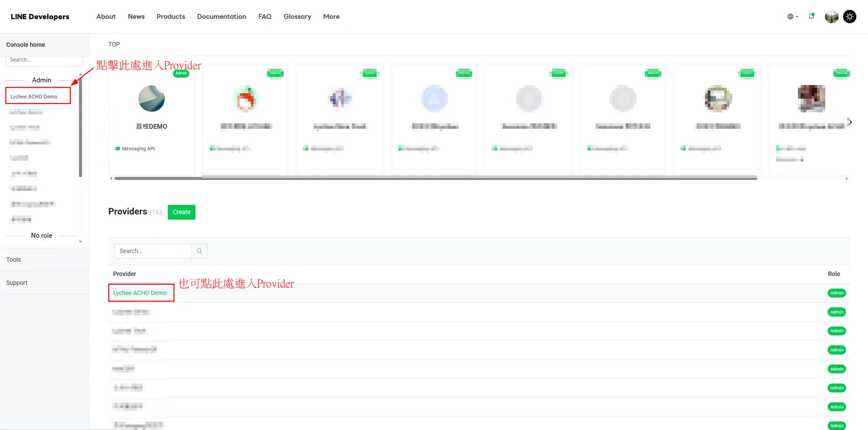Open the language globe dropdown
Screen dimensions: 868x430
(793, 17)
